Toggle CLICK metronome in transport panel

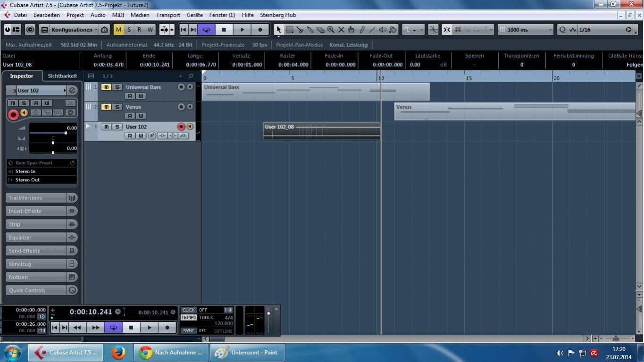pos(189,310)
